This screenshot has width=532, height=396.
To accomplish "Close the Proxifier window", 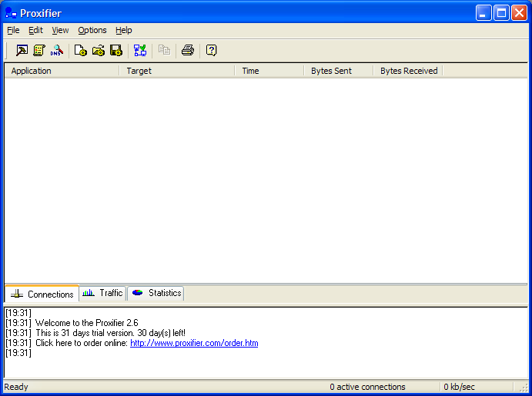I will tap(519, 13).
